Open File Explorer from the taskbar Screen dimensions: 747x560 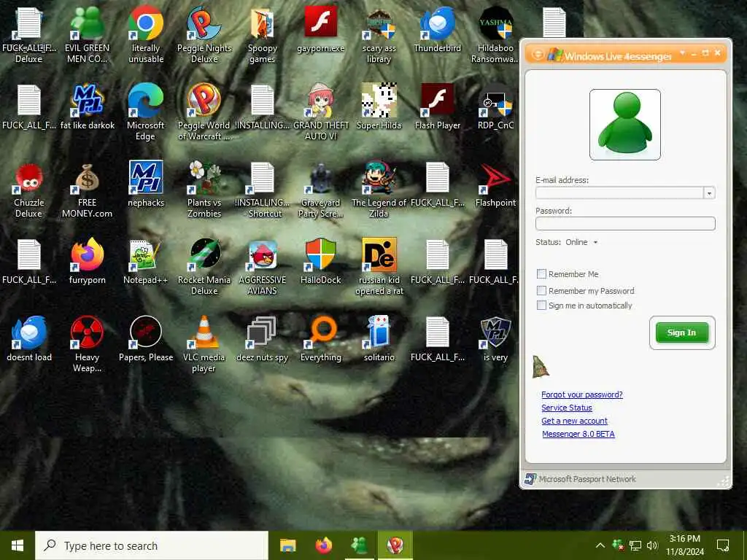coord(287,545)
